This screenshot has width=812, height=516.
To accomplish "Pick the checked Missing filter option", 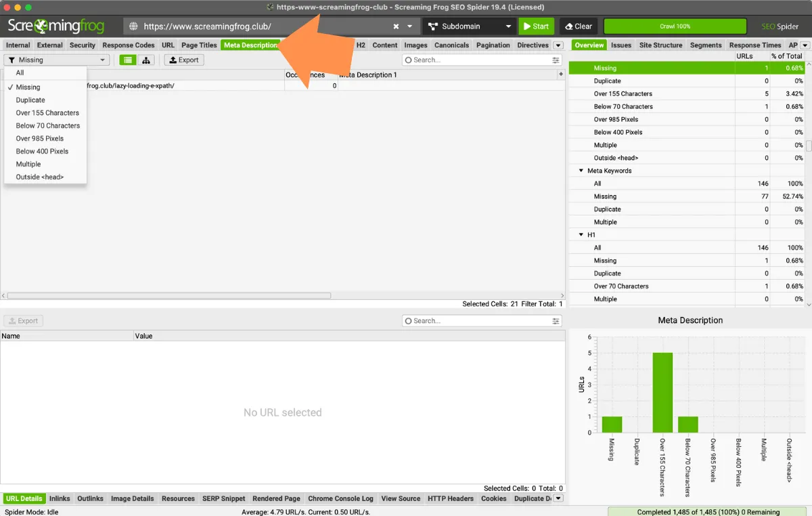I will click(28, 87).
